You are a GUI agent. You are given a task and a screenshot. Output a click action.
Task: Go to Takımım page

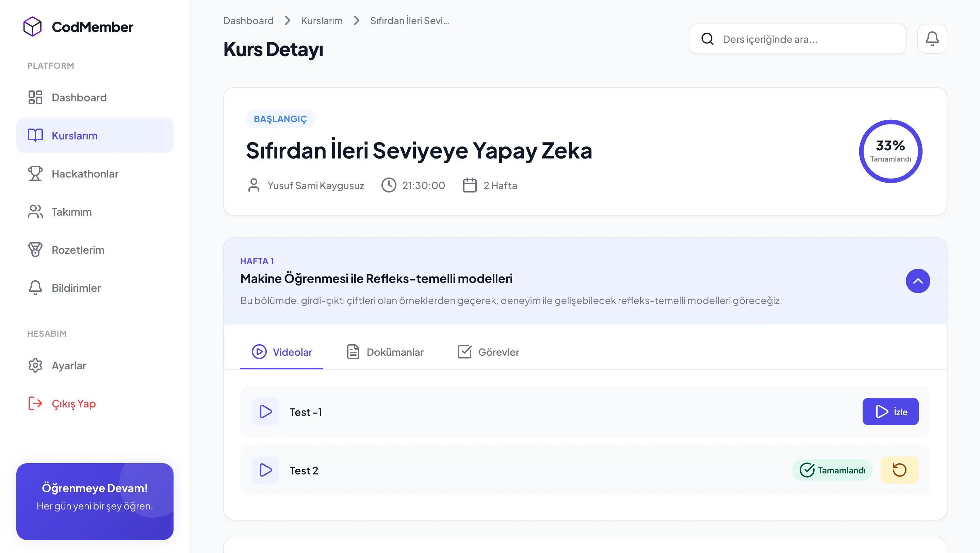pyautogui.click(x=71, y=212)
